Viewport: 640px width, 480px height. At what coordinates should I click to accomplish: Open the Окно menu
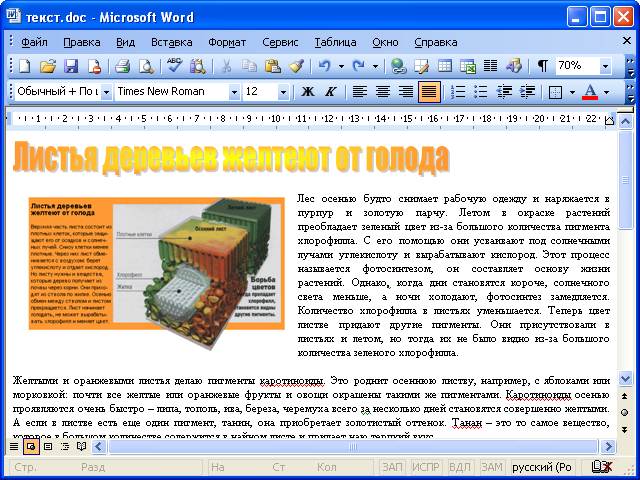click(385, 42)
